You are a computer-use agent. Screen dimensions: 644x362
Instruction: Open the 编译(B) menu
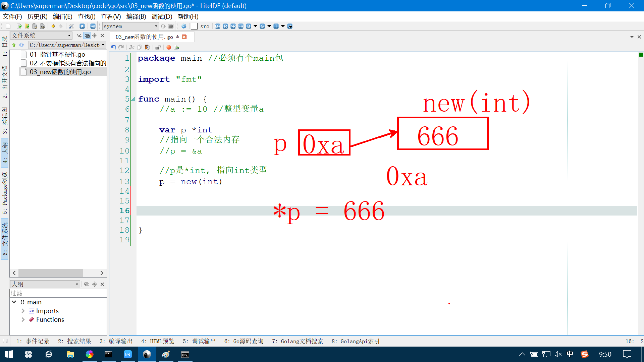click(x=136, y=16)
